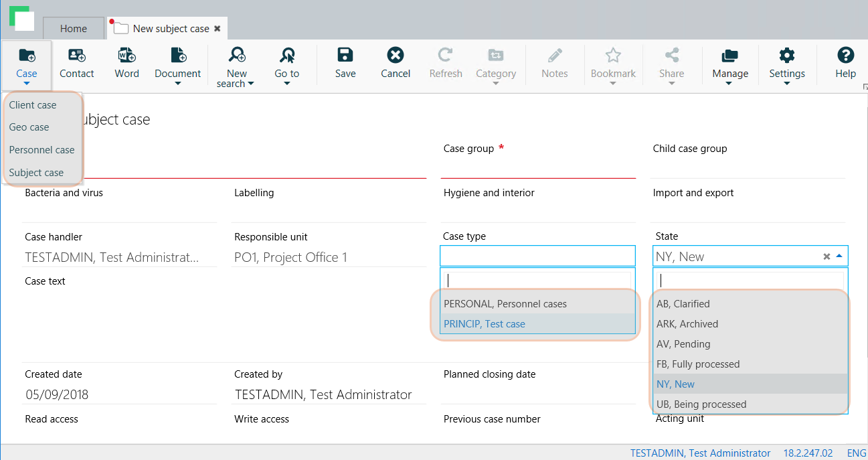Select Personnel case from Case menu
The image size is (868, 460).
pyautogui.click(x=41, y=150)
